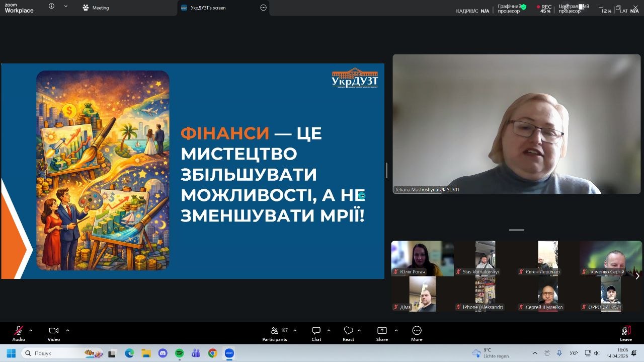Open the meeting information icon
The height and width of the screenshot is (362, 644).
coord(51,7)
